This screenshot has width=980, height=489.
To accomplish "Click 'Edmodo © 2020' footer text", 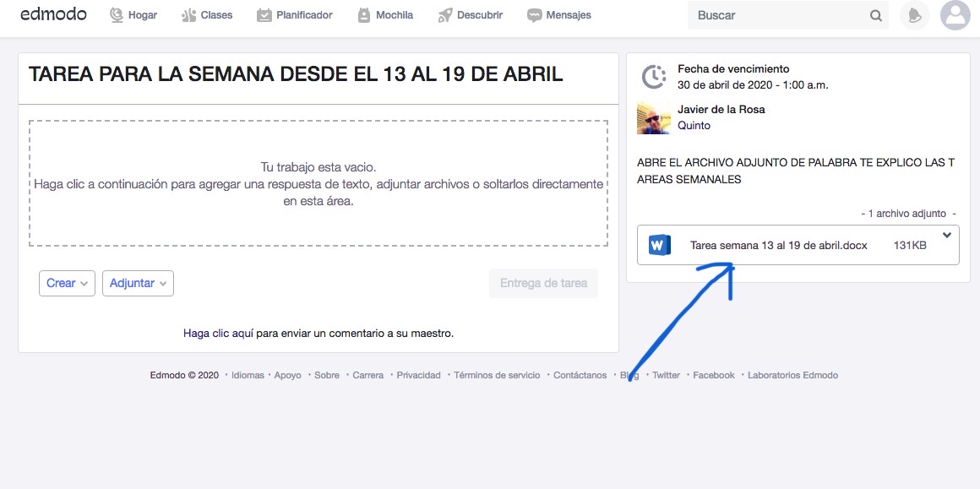I will point(184,375).
